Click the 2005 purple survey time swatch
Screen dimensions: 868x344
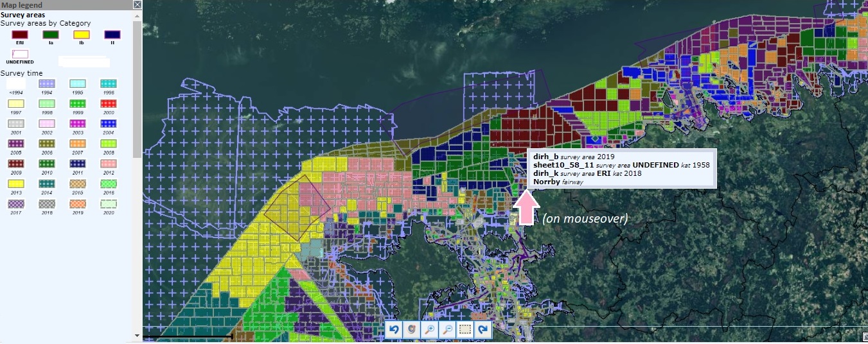point(15,143)
